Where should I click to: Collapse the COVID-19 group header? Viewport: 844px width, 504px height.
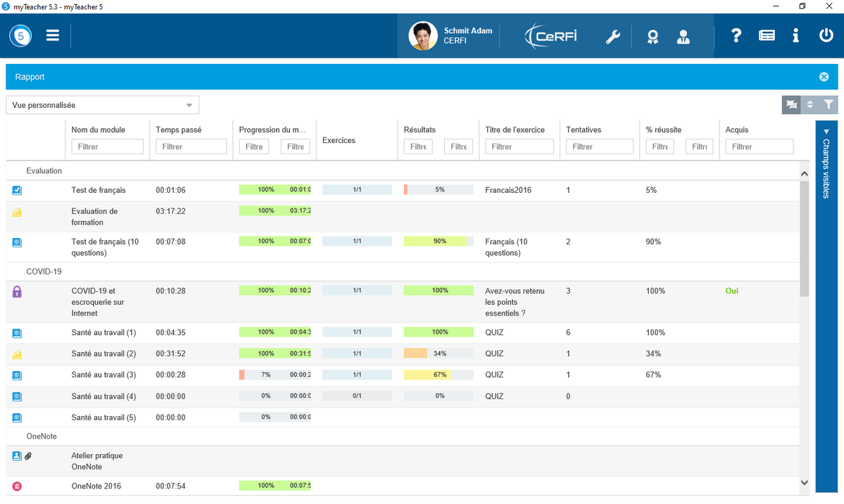coord(44,272)
